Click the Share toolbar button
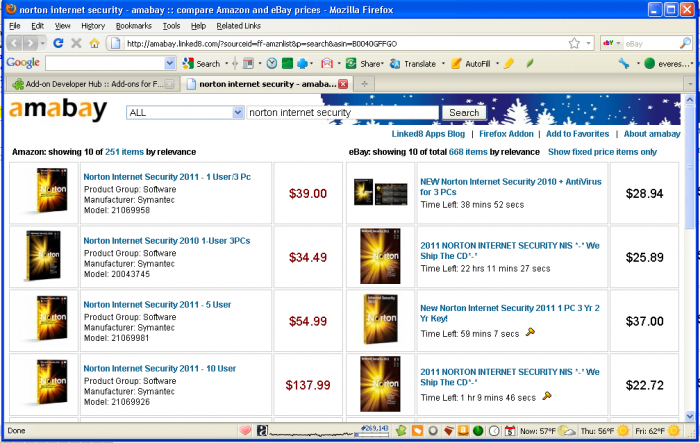This screenshot has height=443, width=700. click(365, 64)
